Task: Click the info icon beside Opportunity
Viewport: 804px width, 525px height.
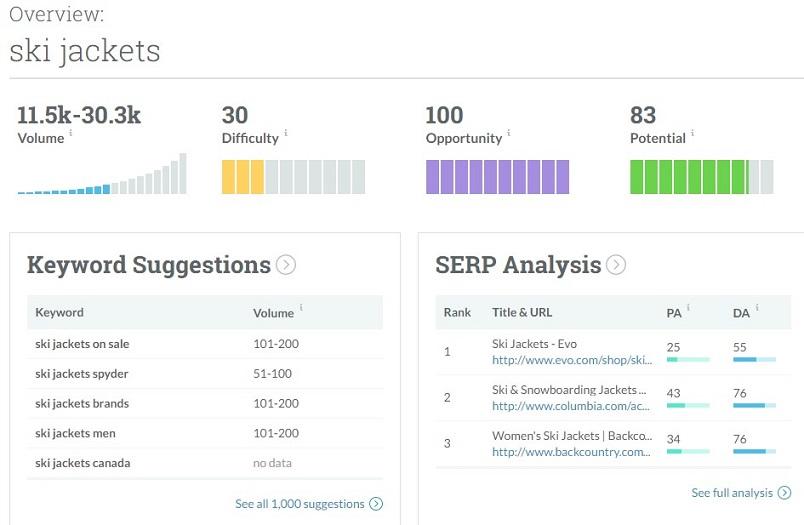Action: click(x=508, y=134)
